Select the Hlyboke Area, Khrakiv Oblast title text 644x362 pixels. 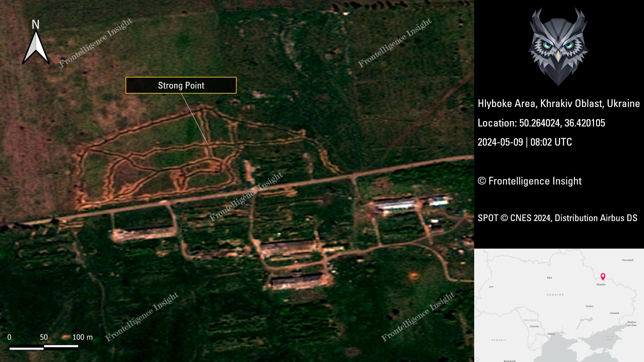tap(558, 104)
